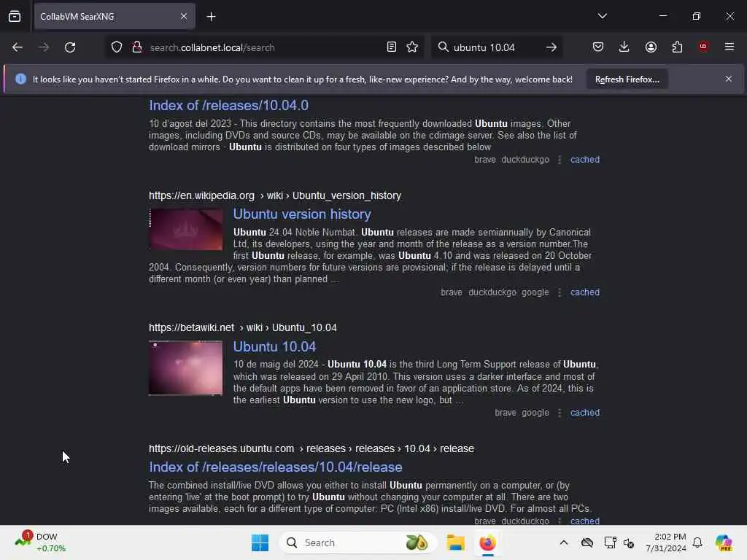The height and width of the screenshot is (560, 747).
Task: Click the Ubuntu 10.04 betawiki thumbnail
Action: point(186,368)
